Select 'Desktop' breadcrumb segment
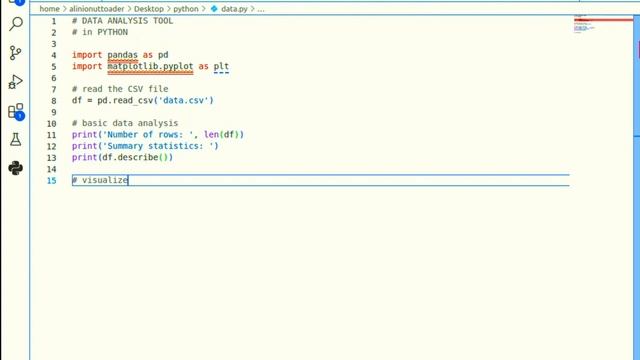 click(149, 9)
